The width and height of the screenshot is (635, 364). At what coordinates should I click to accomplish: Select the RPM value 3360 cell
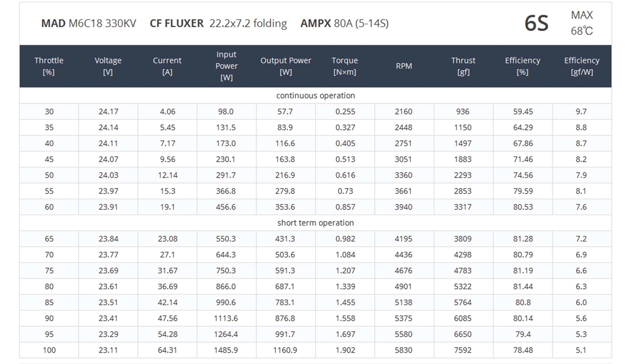click(x=403, y=175)
